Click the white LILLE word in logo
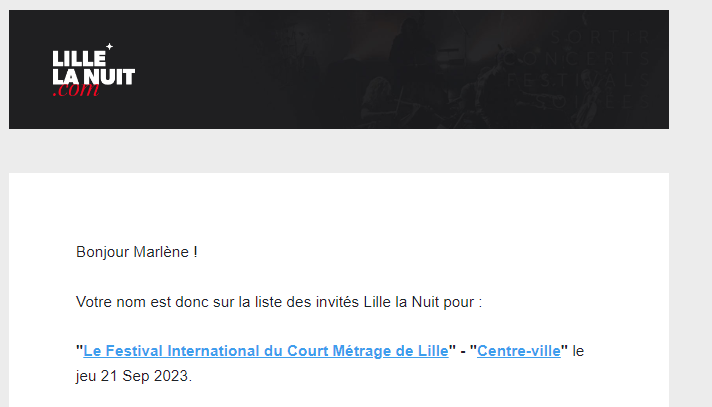712x407 pixels. click(79, 59)
